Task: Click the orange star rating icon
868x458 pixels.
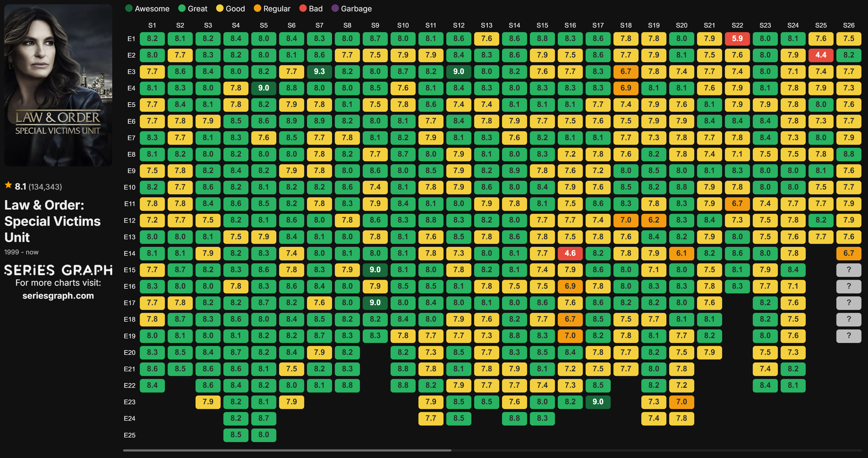Action: [8, 185]
